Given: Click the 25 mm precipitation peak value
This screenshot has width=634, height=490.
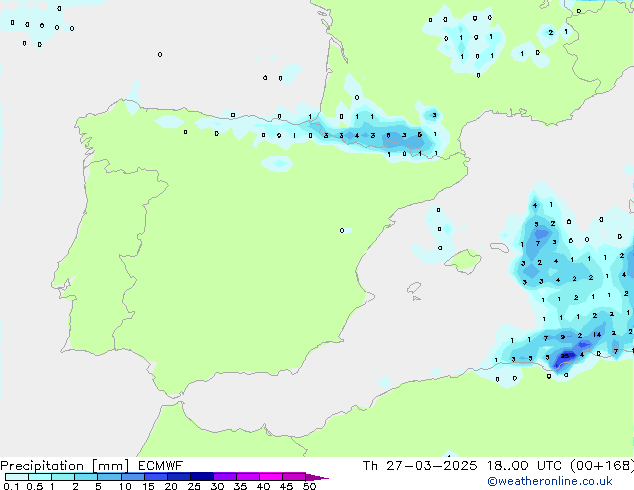Looking at the screenshot, I should point(566,354).
